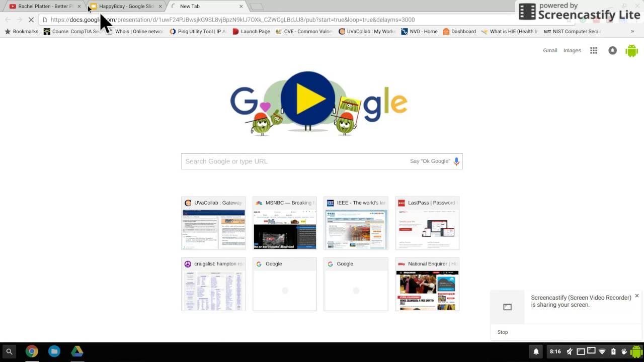
Task: Open the Launch Page bookmark
Action: 251,31
